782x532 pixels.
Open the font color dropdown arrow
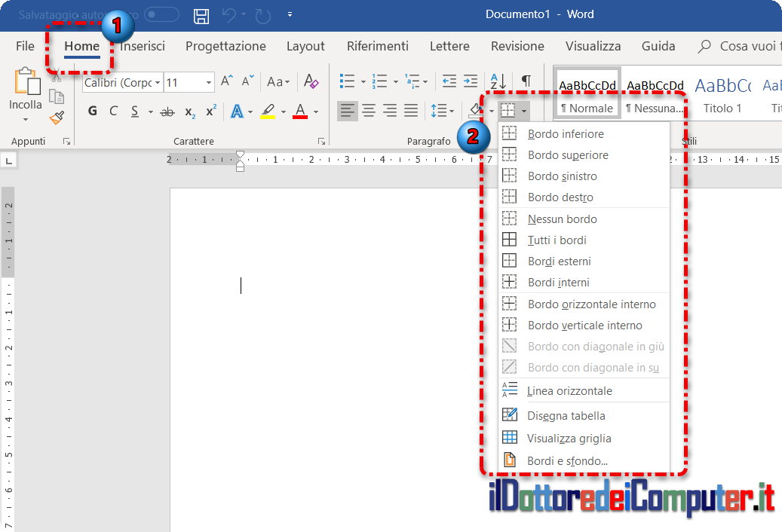coord(316,112)
